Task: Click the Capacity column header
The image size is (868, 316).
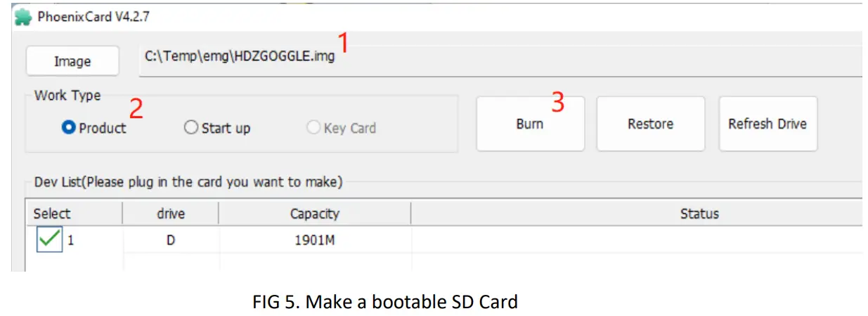Action: pos(314,213)
